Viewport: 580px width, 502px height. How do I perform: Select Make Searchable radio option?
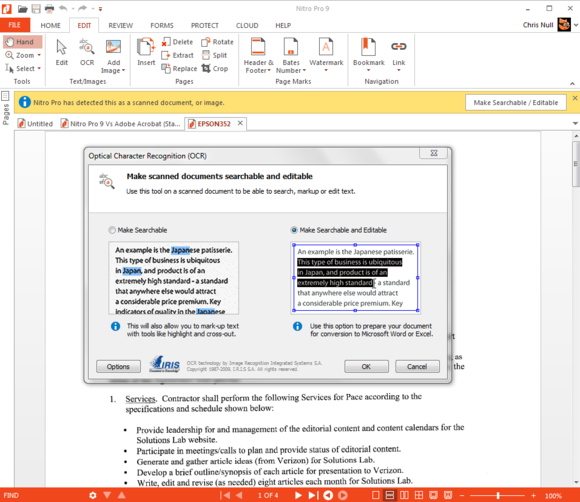(x=112, y=230)
